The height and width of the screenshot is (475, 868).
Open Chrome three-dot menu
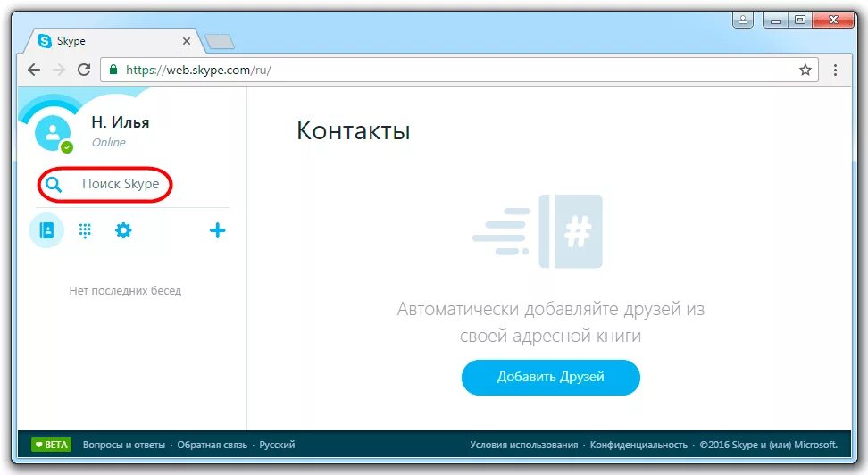835,70
